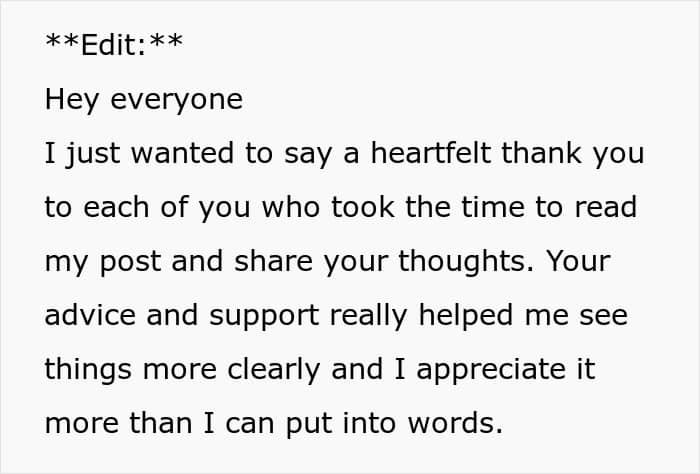Viewport: 700px width, 474px height.
Task: Click the words "thank you" in first sentence
Action: point(573,154)
